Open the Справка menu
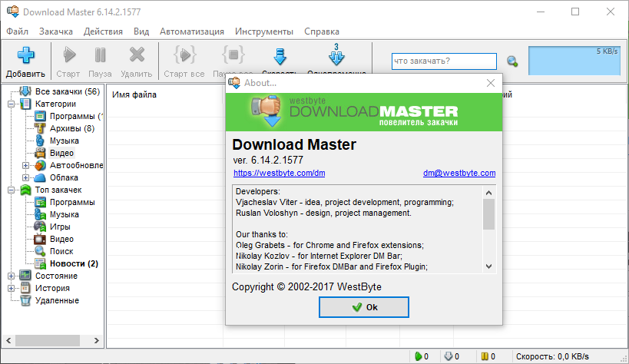The image size is (629, 364). click(321, 31)
